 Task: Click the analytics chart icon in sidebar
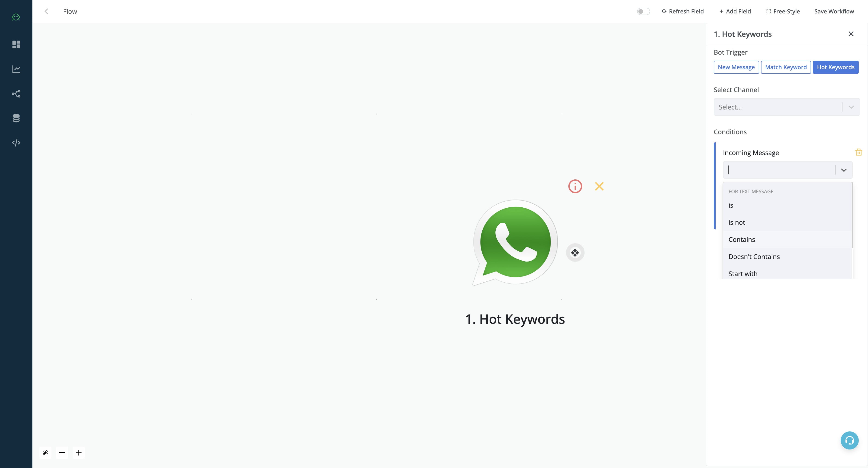(x=16, y=69)
